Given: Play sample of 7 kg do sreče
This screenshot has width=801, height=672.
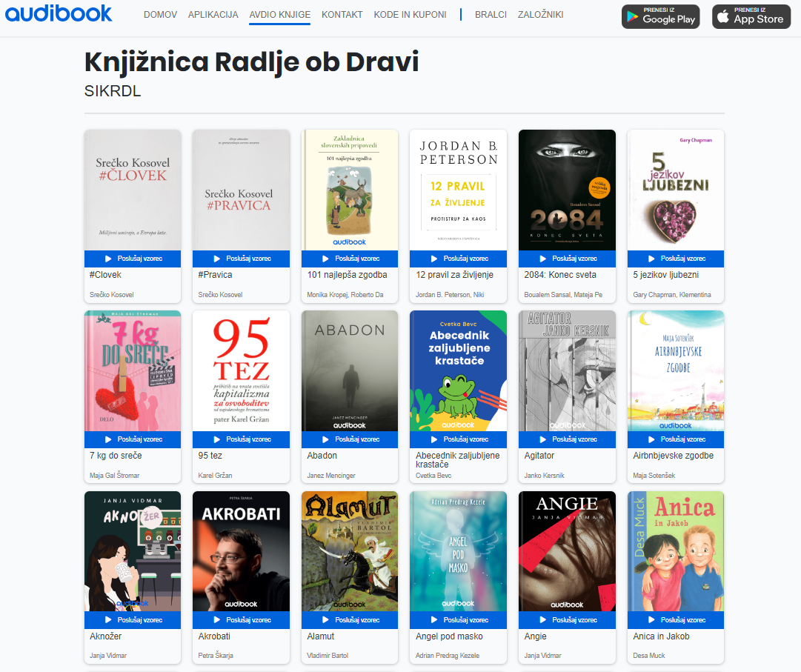Looking at the screenshot, I should click(133, 439).
